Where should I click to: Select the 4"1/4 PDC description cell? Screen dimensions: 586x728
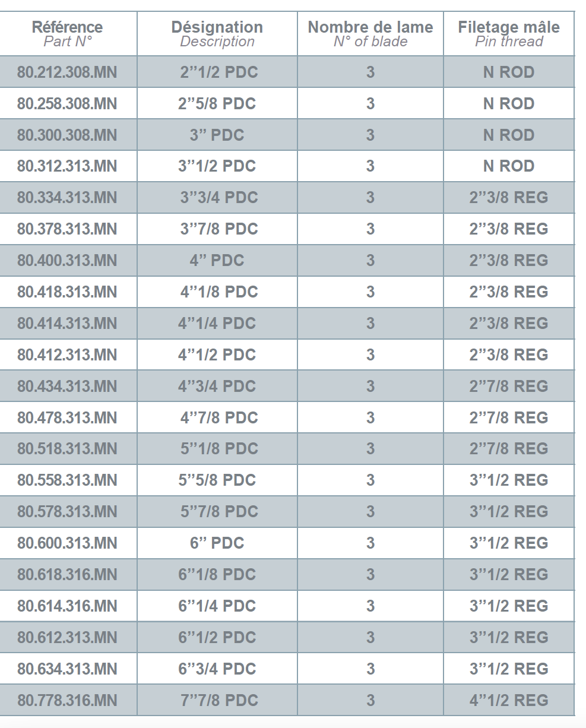[217, 324]
